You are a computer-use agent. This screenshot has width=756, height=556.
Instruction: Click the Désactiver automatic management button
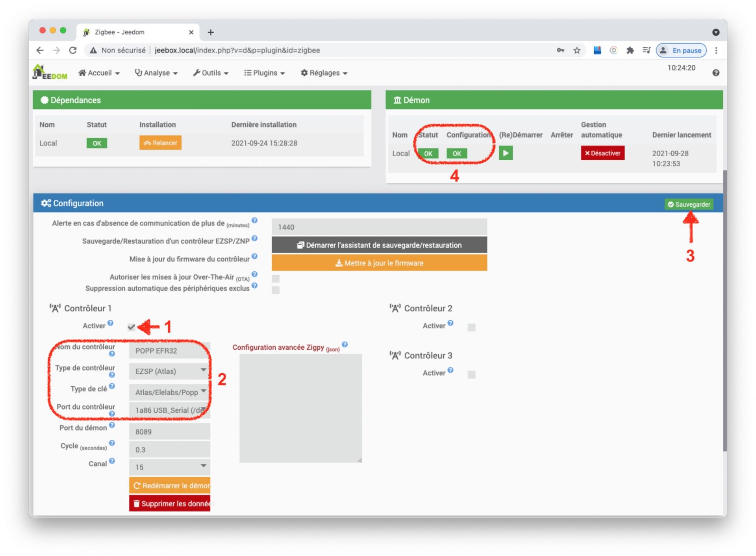tap(602, 153)
